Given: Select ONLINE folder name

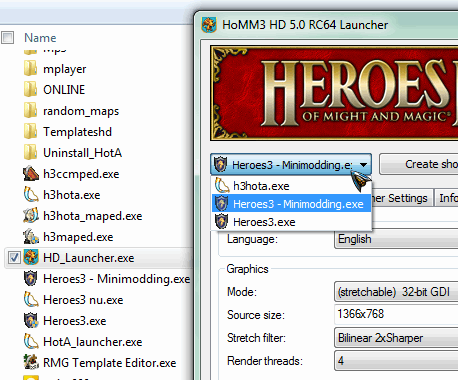Looking at the screenshot, I should click(64, 90).
